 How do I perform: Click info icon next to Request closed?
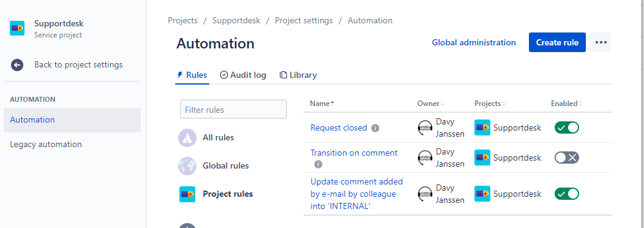coord(375,128)
